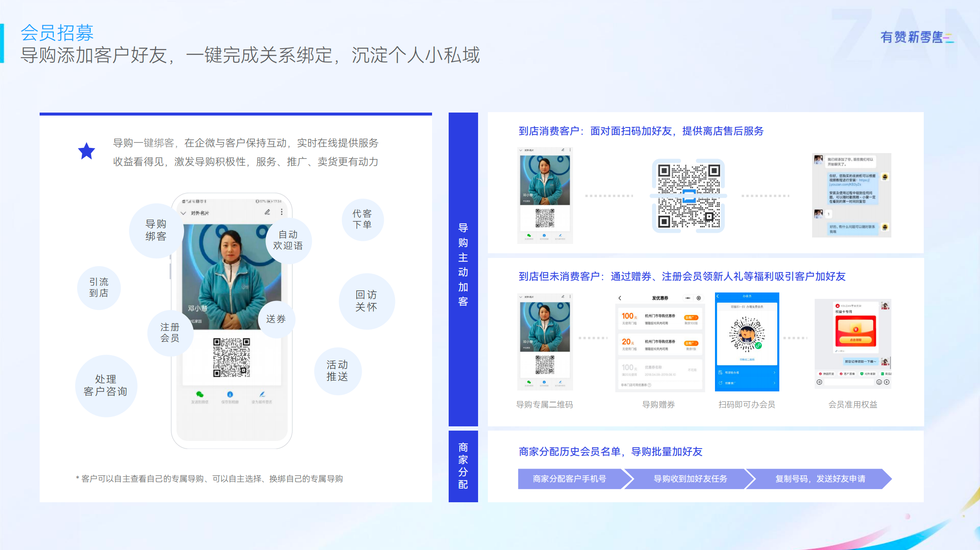The width and height of the screenshot is (980, 550).
Task: Click the 送券 bubble
Action: click(x=276, y=319)
